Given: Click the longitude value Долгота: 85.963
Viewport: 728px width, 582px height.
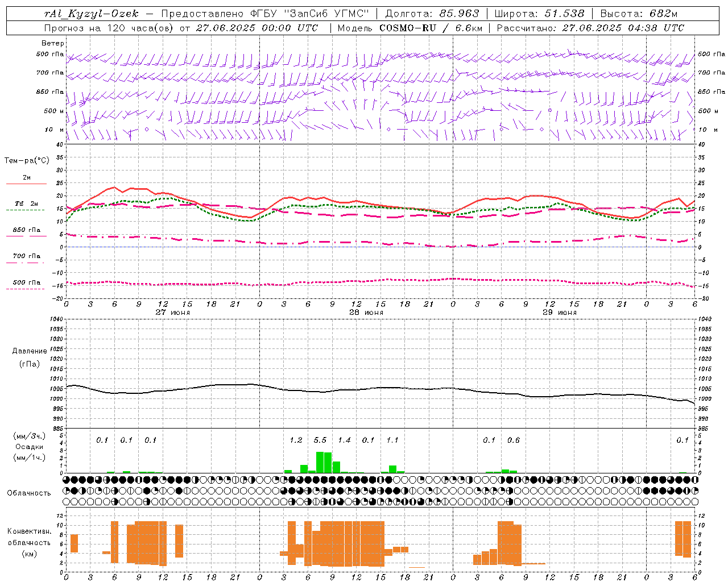Looking at the screenshot, I should point(432,14).
